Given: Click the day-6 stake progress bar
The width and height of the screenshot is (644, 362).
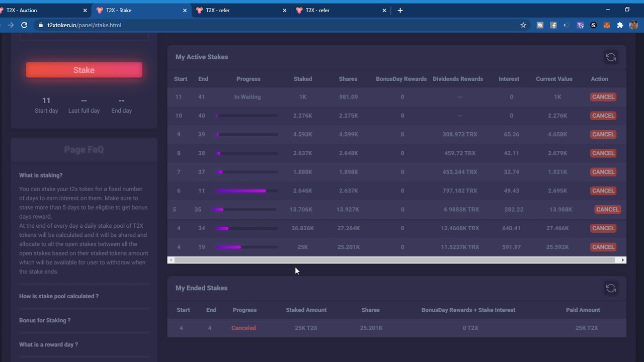Looking at the screenshot, I should pyautogui.click(x=247, y=191).
